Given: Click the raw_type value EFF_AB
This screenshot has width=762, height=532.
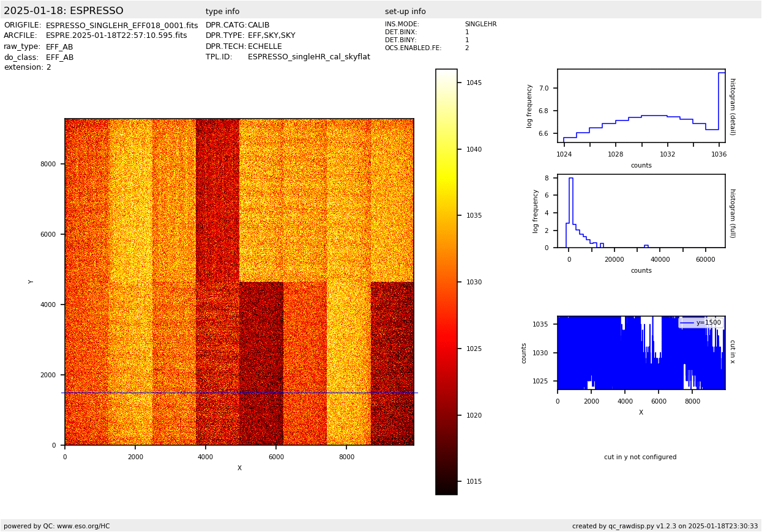Looking at the screenshot, I should (x=59, y=47).
